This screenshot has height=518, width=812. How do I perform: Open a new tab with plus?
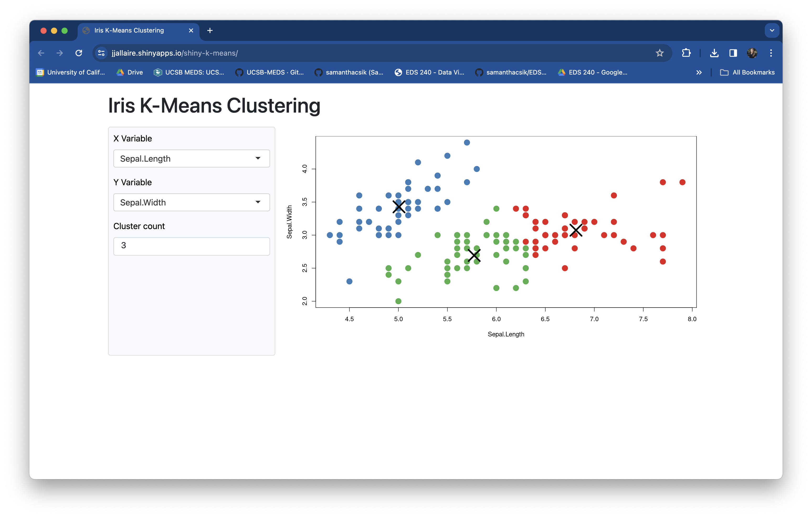click(x=210, y=31)
